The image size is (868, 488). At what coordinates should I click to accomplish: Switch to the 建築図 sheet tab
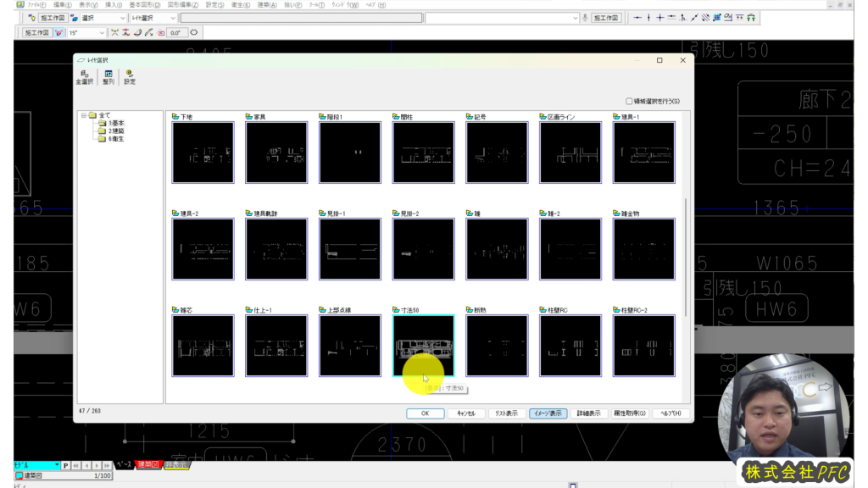[x=147, y=465]
